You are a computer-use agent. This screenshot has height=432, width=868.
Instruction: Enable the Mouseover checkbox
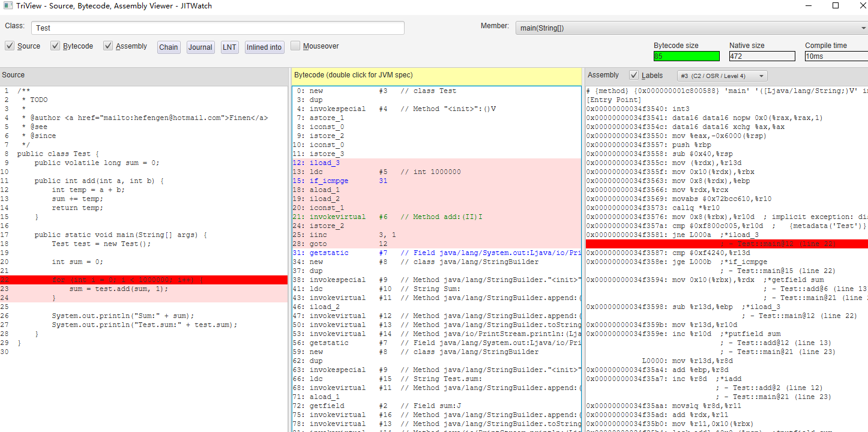(295, 46)
